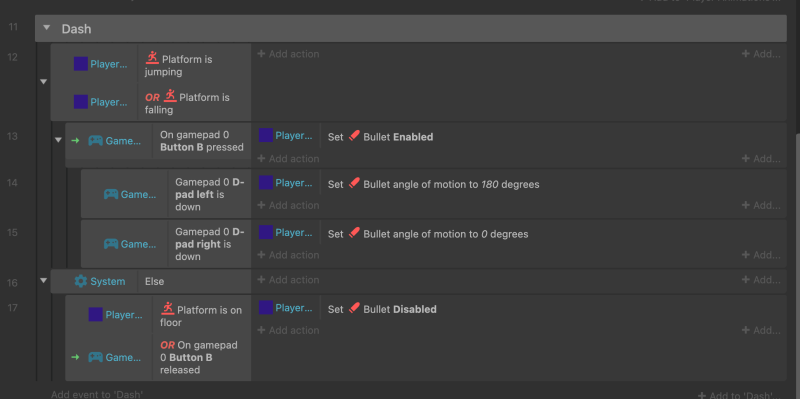Image resolution: width=800 pixels, height=399 pixels.
Task: Add action to the jumping or falling event
Action: (x=288, y=54)
